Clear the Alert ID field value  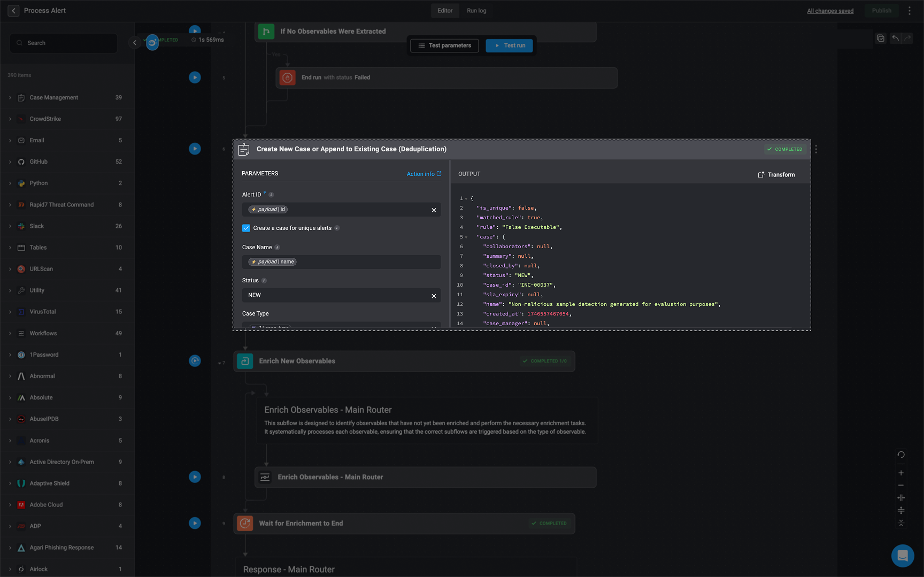coord(434,210)
